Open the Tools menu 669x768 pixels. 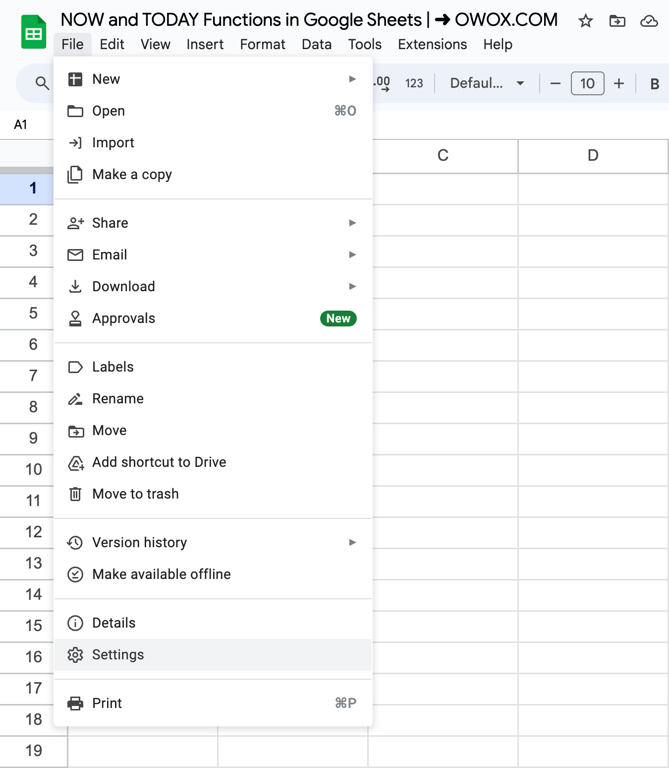pos(365,44)
